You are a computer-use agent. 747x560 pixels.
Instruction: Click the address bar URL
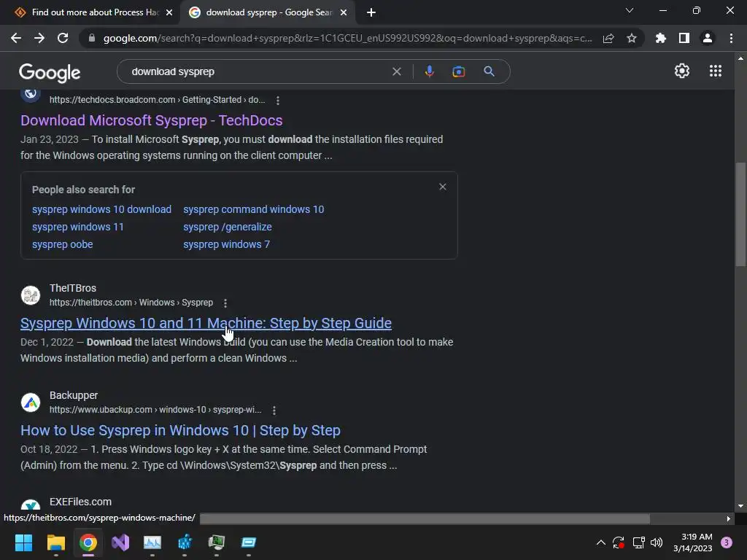tap(348, 39)
